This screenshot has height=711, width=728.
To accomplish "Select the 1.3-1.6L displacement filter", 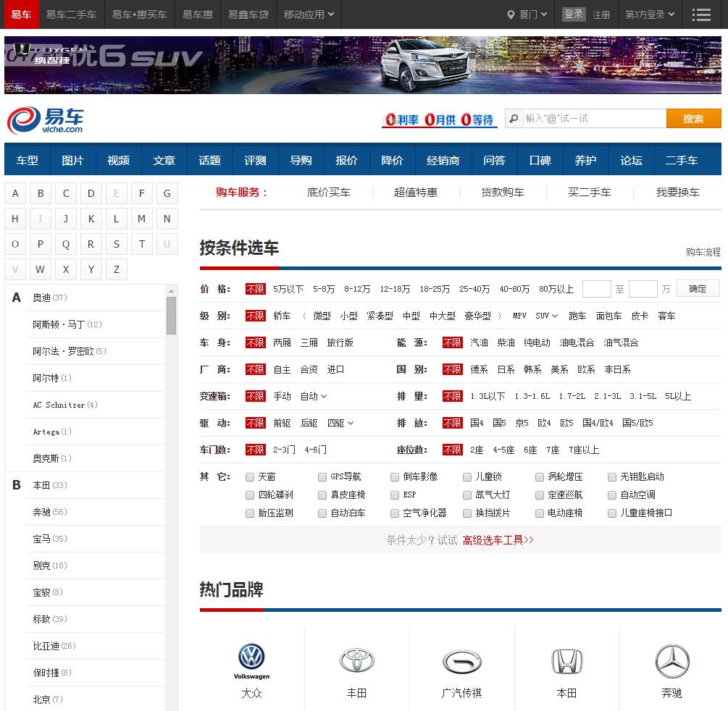I will [532, 396].
